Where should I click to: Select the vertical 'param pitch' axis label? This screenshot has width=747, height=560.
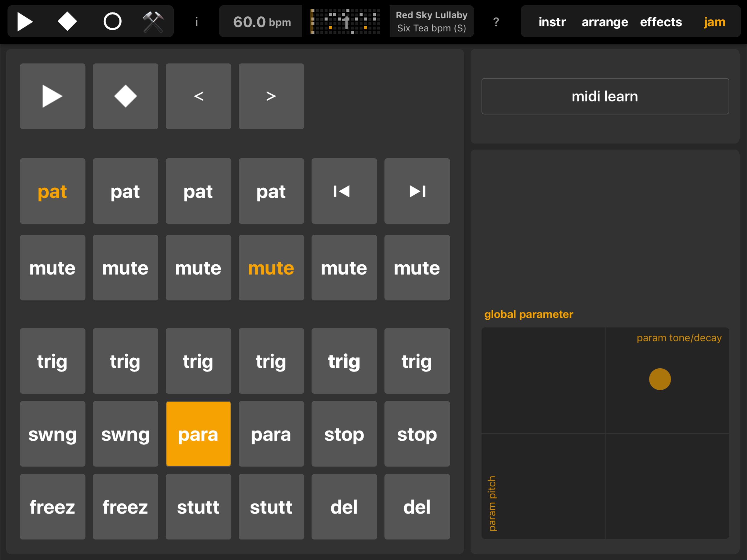click(492, 503)
